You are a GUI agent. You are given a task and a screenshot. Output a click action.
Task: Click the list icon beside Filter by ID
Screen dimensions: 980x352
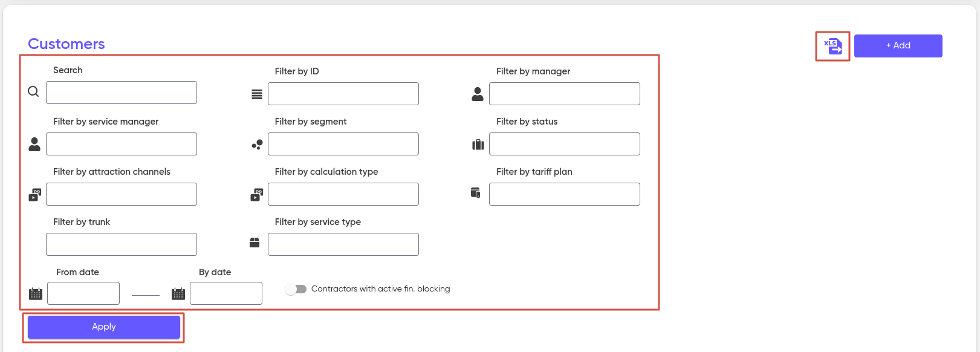tap(257, 94)
